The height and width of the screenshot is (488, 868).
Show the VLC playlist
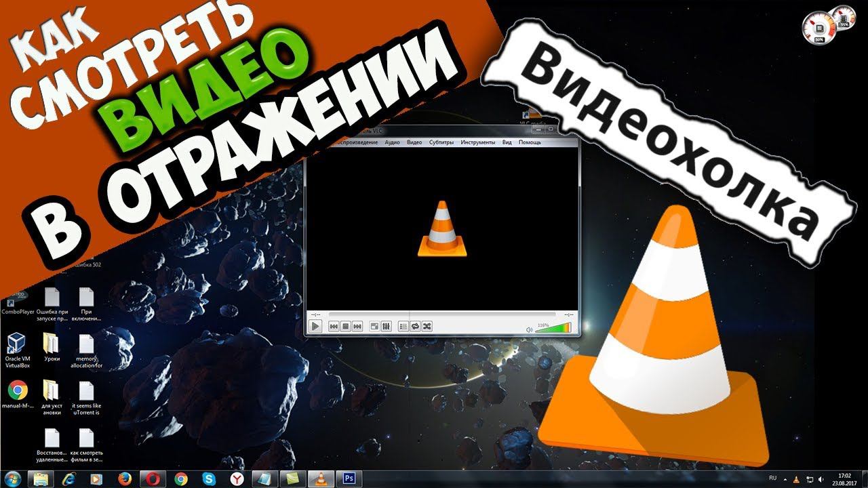pyautogui.click(x=403, y=327)
